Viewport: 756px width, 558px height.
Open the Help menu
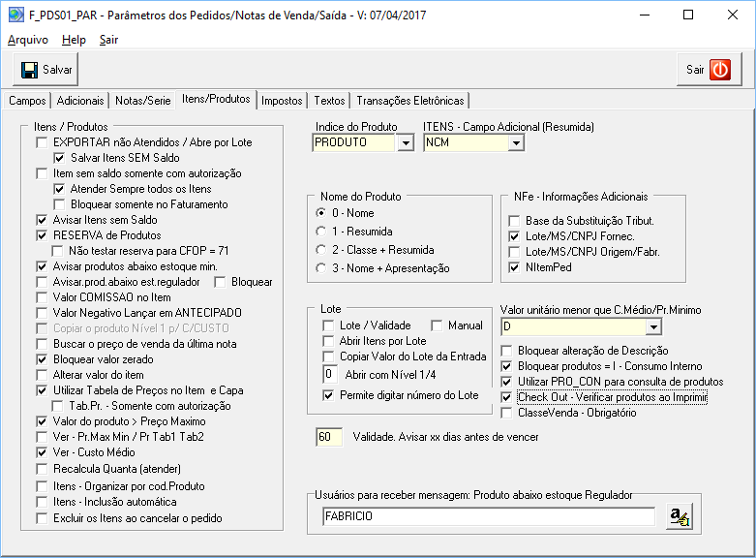[x=74, y=40]
